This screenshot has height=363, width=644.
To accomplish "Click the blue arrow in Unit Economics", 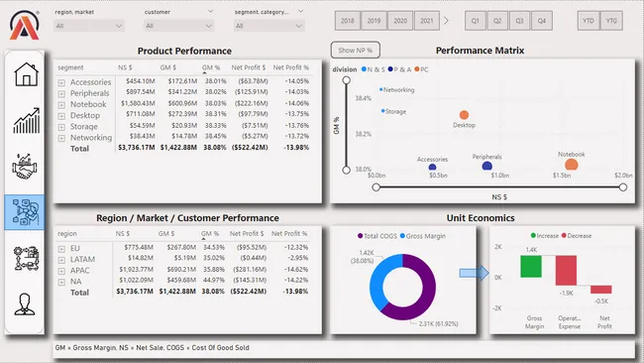I will coord(474,273).
